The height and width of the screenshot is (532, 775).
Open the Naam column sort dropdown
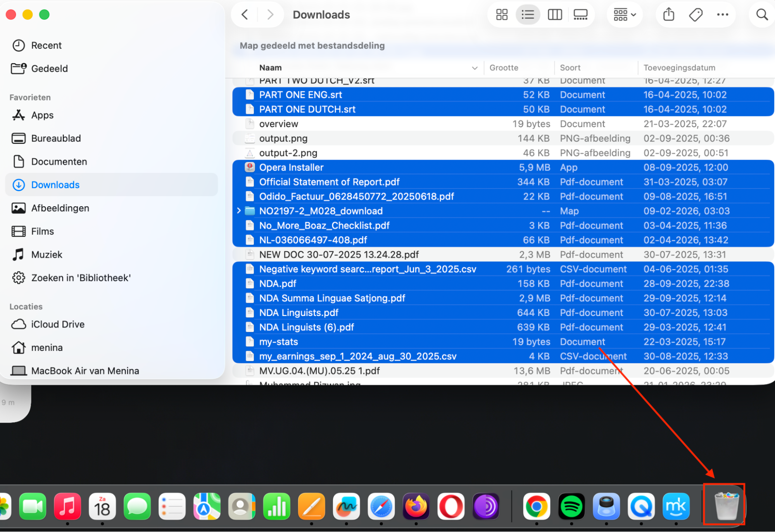[x=475, y=67]
